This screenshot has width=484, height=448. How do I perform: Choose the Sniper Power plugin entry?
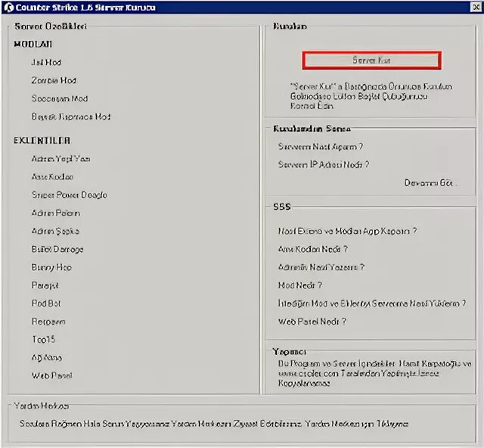70,195
